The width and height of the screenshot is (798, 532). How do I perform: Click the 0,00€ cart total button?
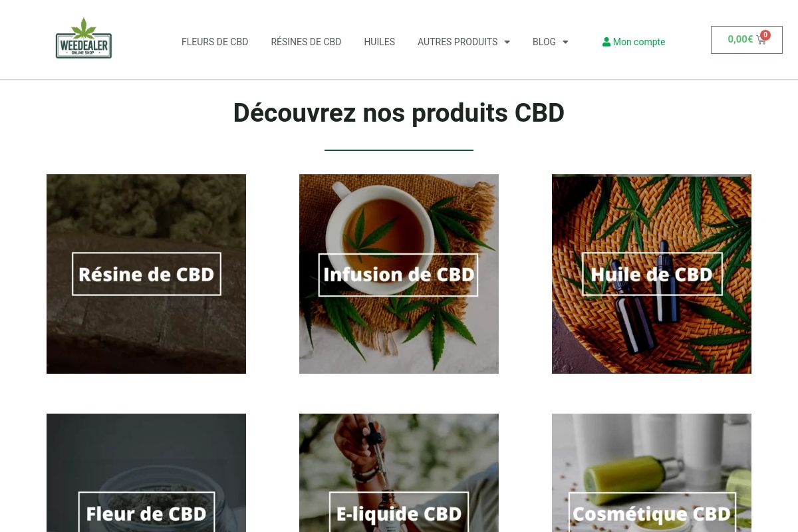[x=747, y=40]
